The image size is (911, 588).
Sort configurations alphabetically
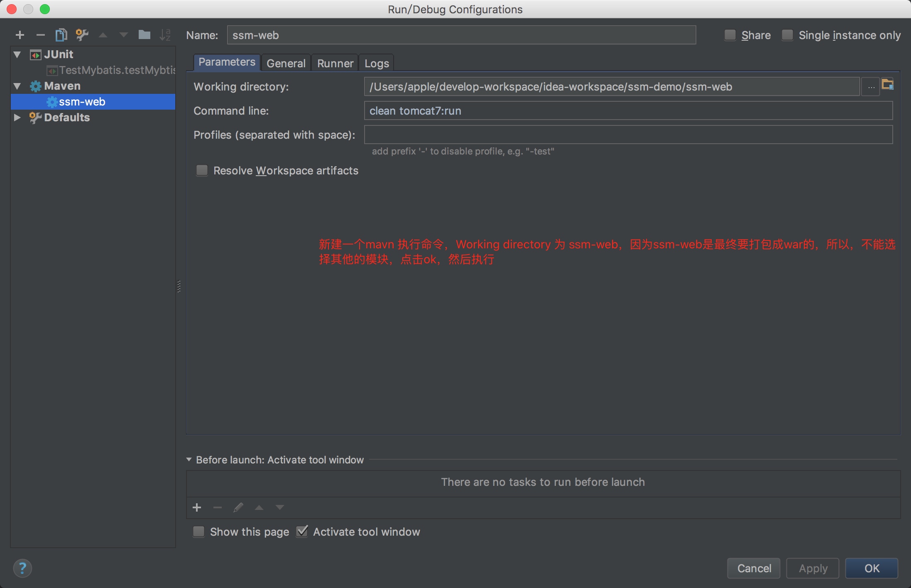click(166, 35)
